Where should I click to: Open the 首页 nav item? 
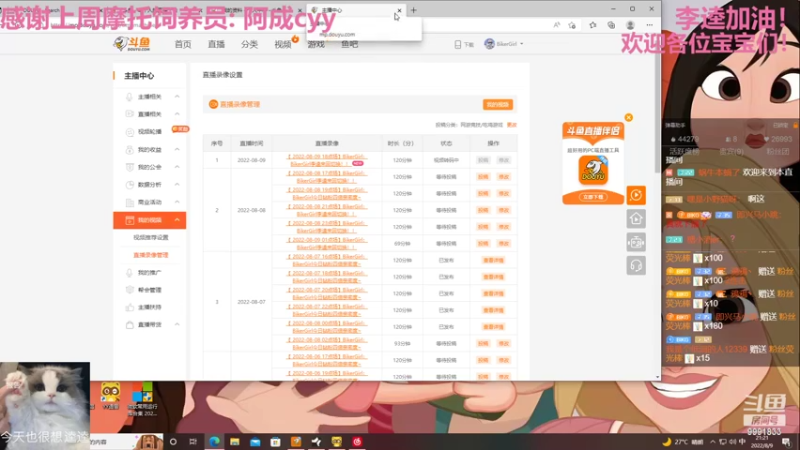point(183,44)
